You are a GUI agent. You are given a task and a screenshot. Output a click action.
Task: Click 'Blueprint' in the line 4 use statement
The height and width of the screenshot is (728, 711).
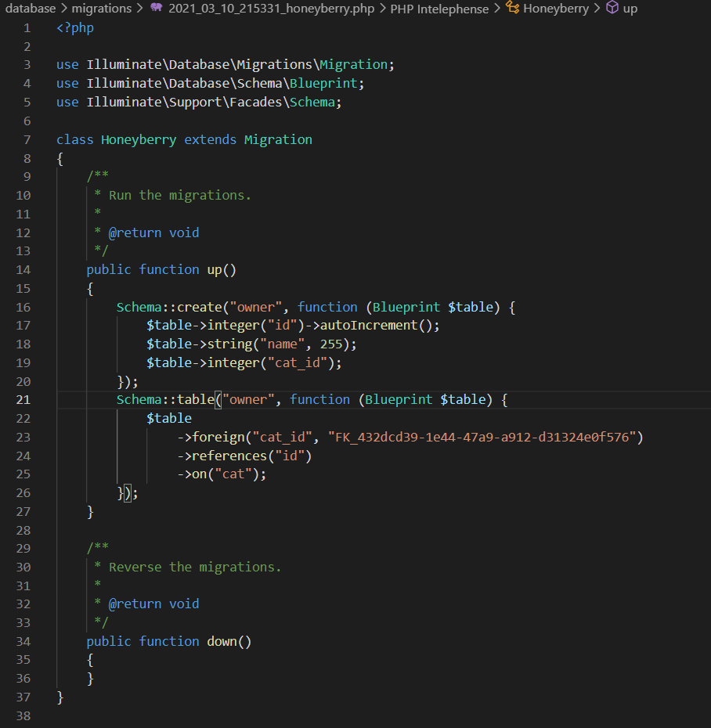(323, 84)
